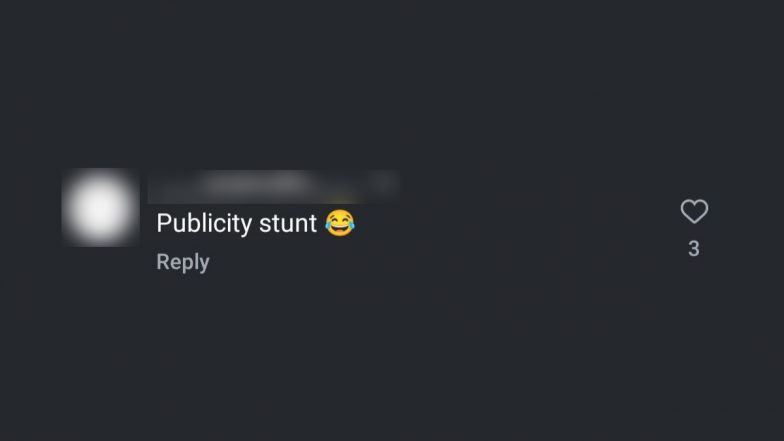
Task: Click the number beneath the heart icon
Action: (x=694, y=248)
